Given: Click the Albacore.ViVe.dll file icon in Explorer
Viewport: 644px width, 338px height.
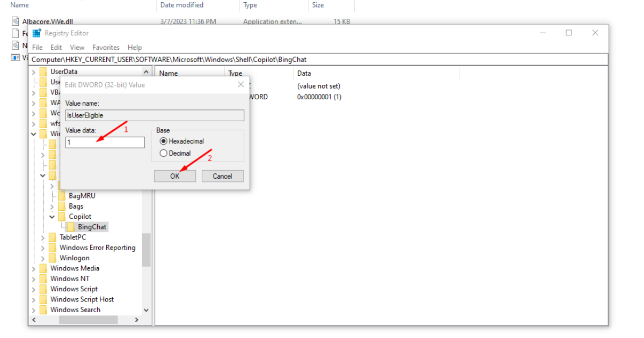Looking at the screenshot, I should (x=16, y=21).
